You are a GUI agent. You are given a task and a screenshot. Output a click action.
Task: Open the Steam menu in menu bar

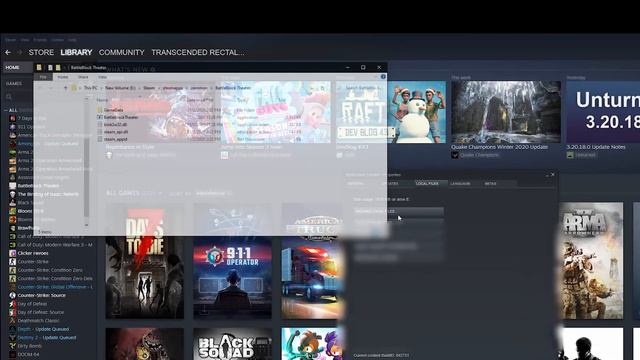tap(11, 40)
